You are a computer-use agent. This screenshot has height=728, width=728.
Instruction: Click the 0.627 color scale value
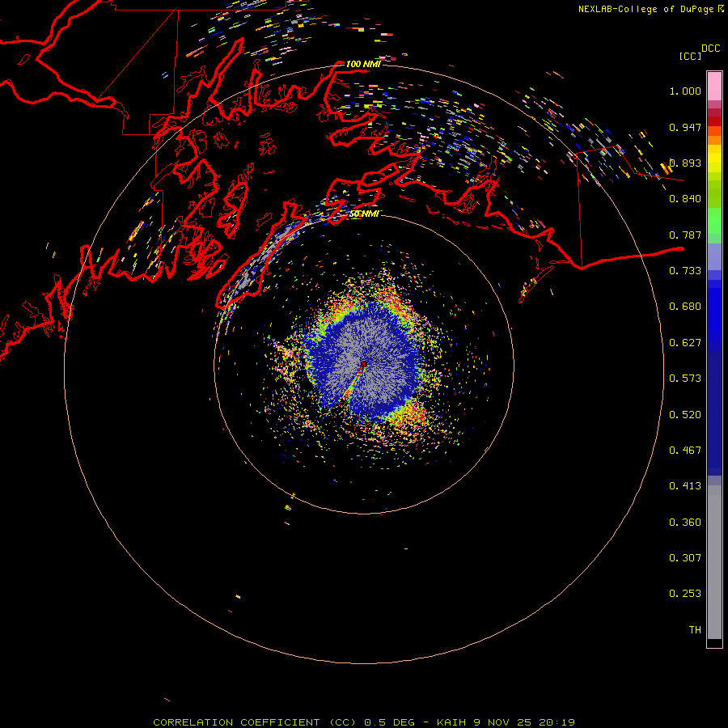[x=685, y=343]
